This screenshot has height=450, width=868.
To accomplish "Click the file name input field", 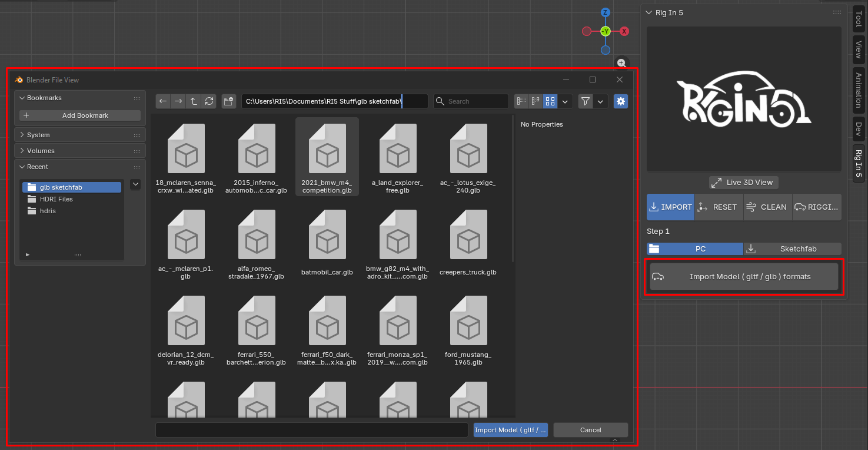I will point(312,430).
